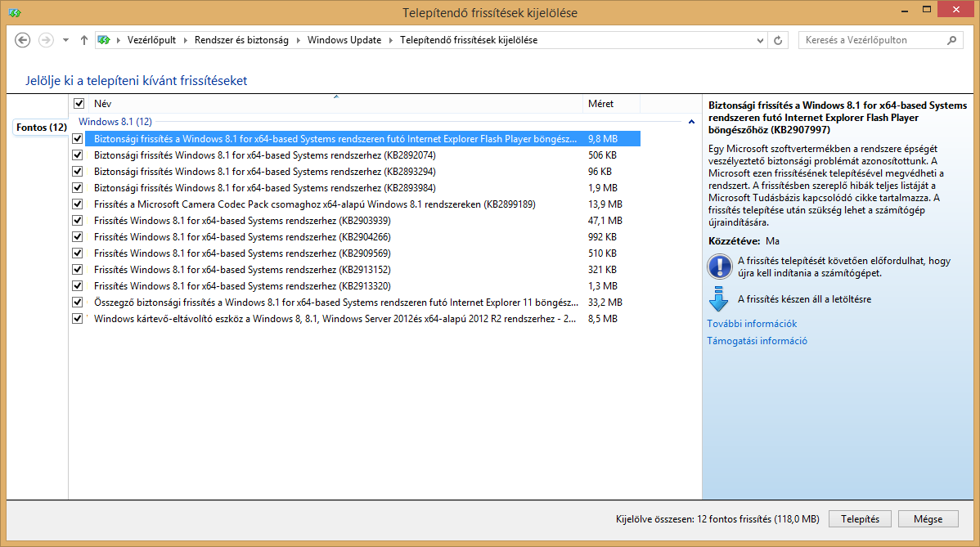
Task: Select update row KB2913320
Action: tap(364, 285)
